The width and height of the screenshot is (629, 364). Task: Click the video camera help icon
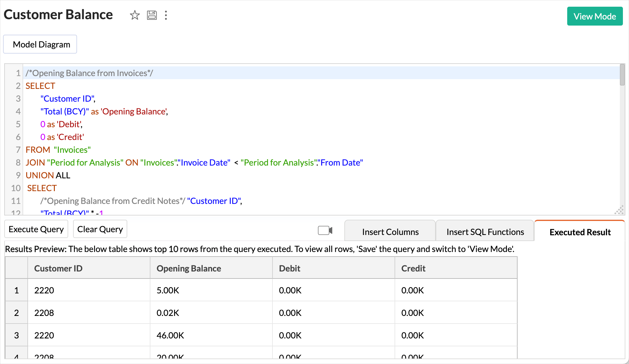click(325, 230)
